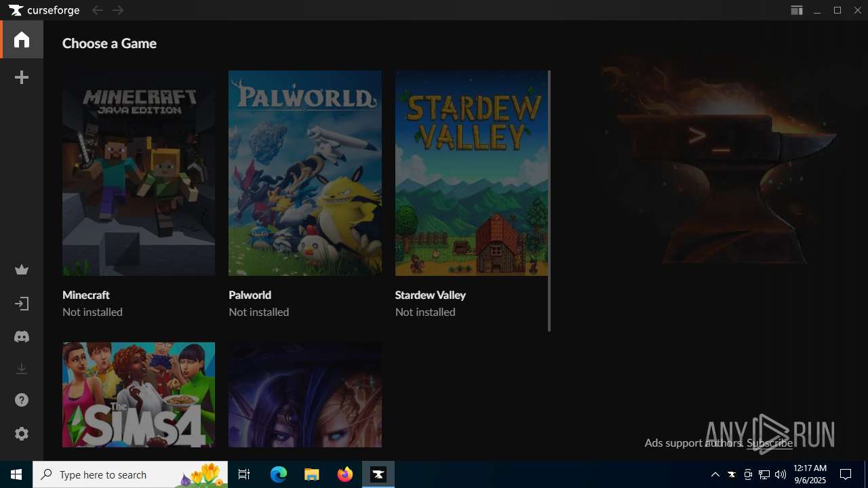Select the Minecraft Java Edition cover

138,173
